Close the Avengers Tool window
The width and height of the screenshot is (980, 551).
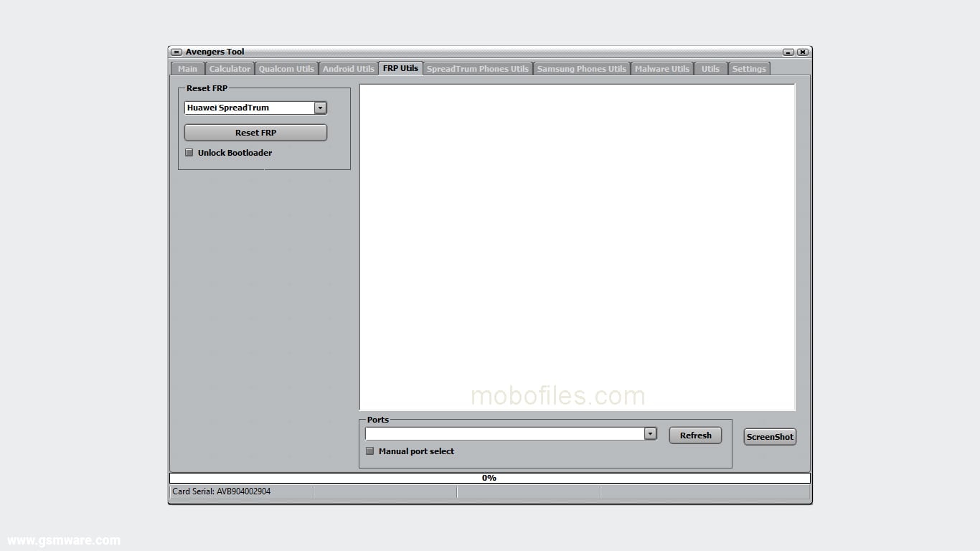point(803,52)
